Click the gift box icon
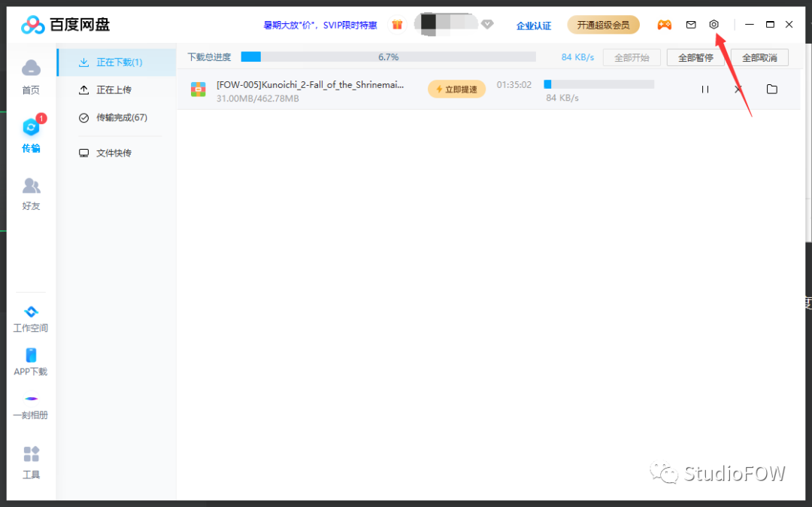This screenshot has width=812, height=507. pos(397,25)
